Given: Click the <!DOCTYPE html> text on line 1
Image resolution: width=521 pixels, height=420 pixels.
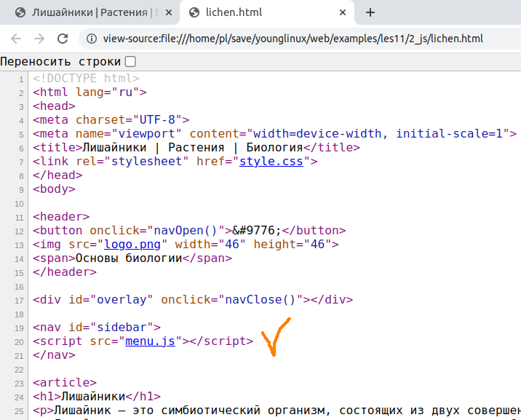Looking at the screenshot, I should [x=86, y=79].
